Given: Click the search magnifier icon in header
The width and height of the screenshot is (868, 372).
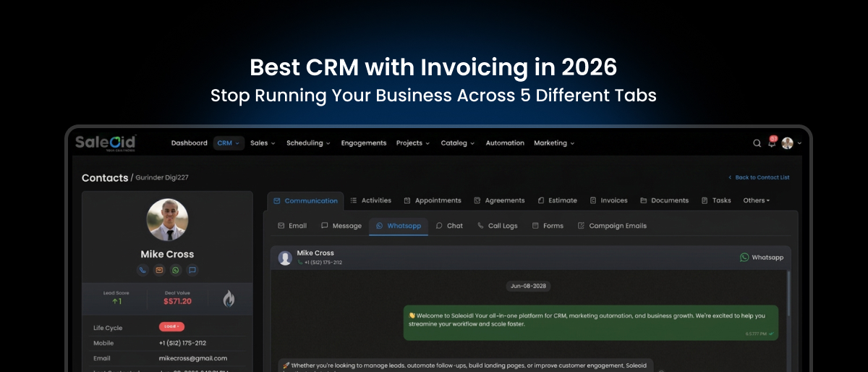Looking at the screenshot, I should pyautogui.click(x=757, y=143).
